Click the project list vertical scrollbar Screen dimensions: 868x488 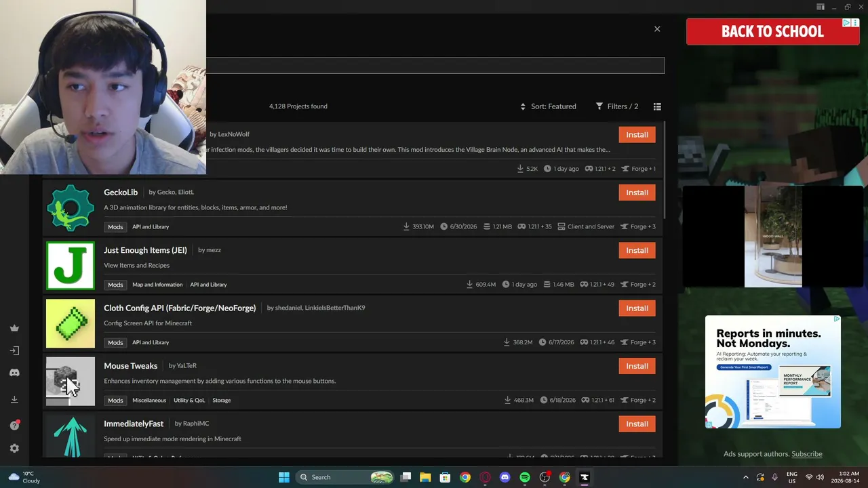[664, 169]
